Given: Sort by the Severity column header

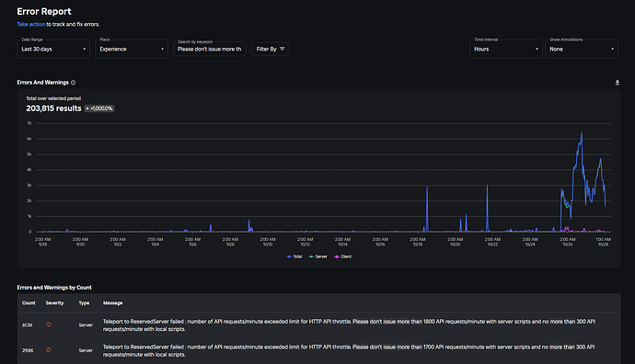Looking at the screenshot, I should (54, 303).
